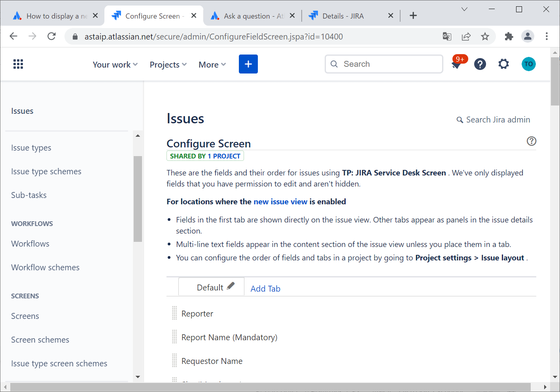The height and width of the screenshot is (392, 560).
Task: Open the Jira app switcher grid
Action: (18, 64)
